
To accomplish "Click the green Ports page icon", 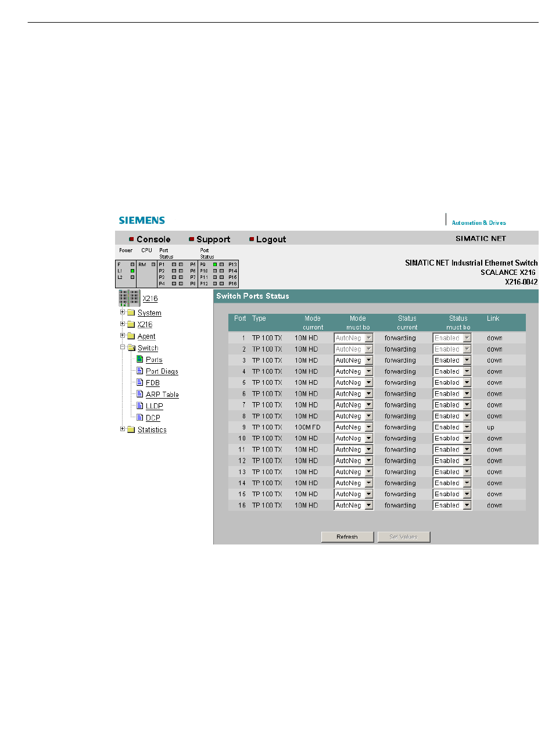I will [x=139, y=359].
